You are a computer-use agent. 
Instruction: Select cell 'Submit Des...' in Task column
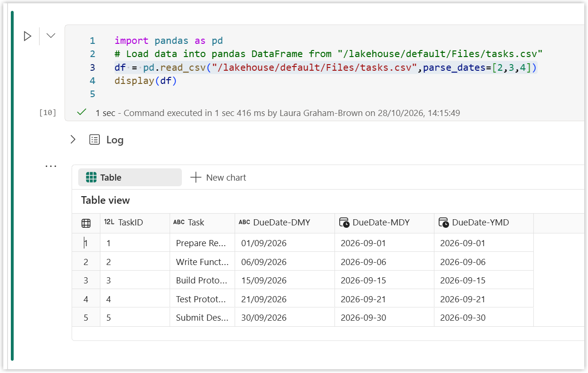click(x=203, y=317)
